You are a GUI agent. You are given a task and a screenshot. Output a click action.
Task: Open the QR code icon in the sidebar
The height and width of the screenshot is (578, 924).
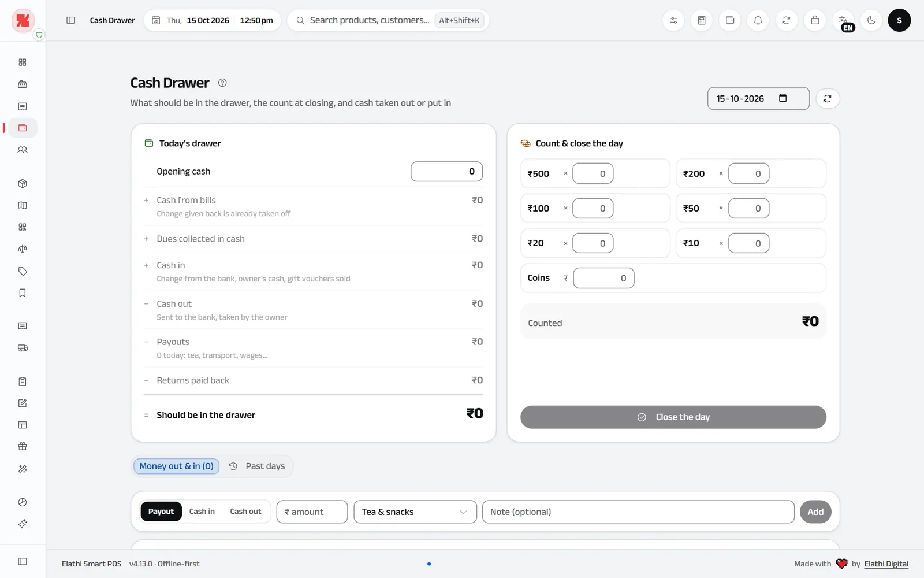pos(23,227)
